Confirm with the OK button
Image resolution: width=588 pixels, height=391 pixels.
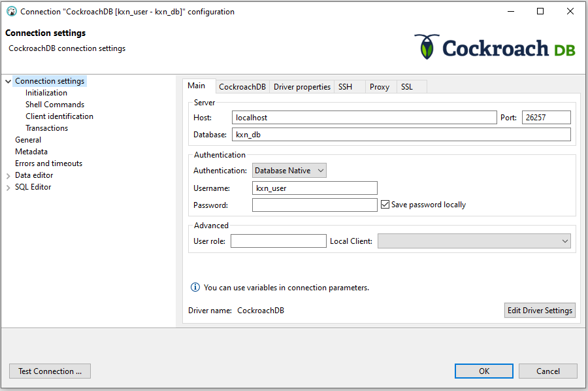pyautogui.click(x=483, y=371)
